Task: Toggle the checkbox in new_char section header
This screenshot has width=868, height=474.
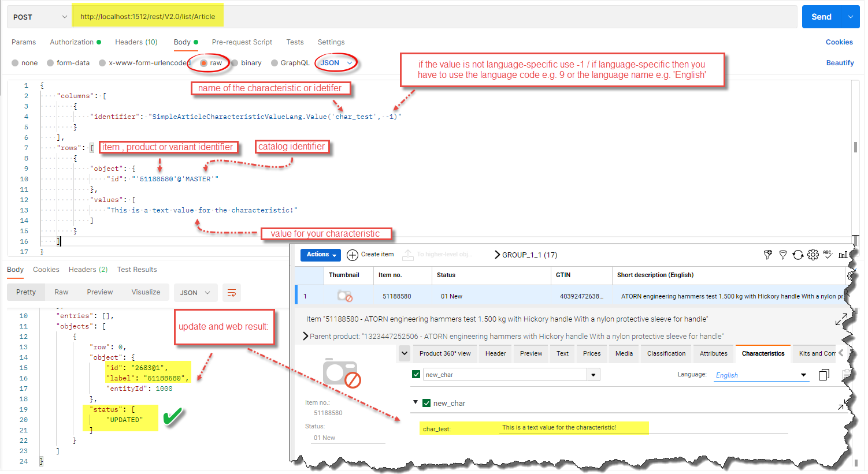Action: point(426,403)
